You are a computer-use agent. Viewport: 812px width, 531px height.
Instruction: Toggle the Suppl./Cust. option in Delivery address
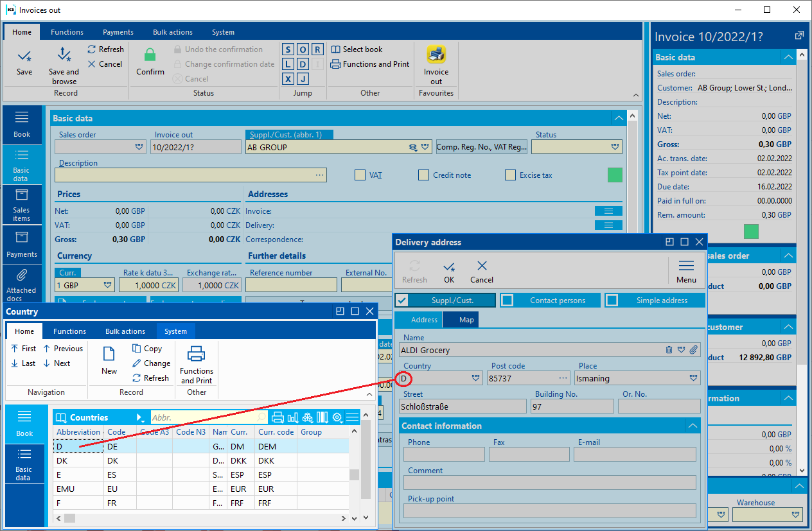tap(445, 300)
